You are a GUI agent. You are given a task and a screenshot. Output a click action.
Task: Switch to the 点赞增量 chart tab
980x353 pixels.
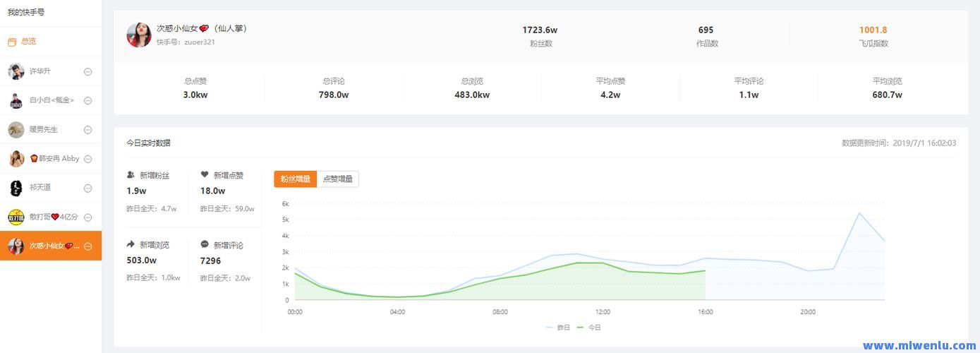(338, 179)
